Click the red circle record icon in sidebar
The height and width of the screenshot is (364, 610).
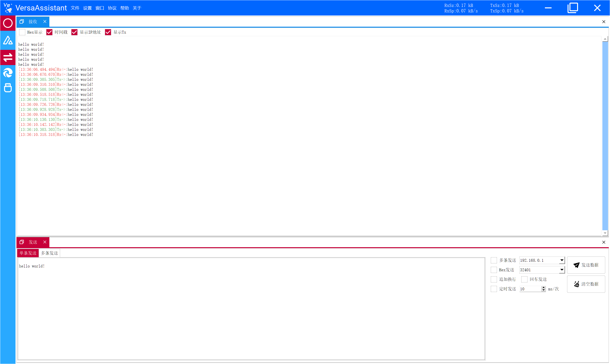(8, 23)
